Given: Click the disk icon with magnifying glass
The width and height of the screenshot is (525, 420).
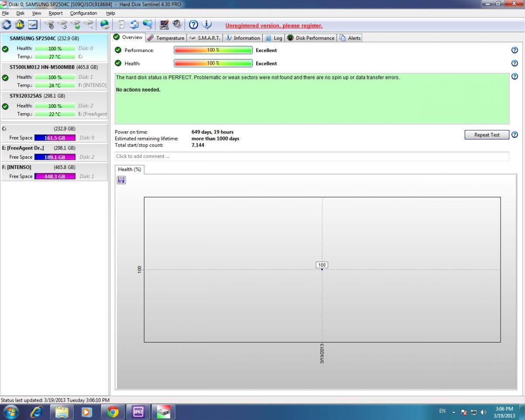Looking at the screenshot, I should 89,24.
